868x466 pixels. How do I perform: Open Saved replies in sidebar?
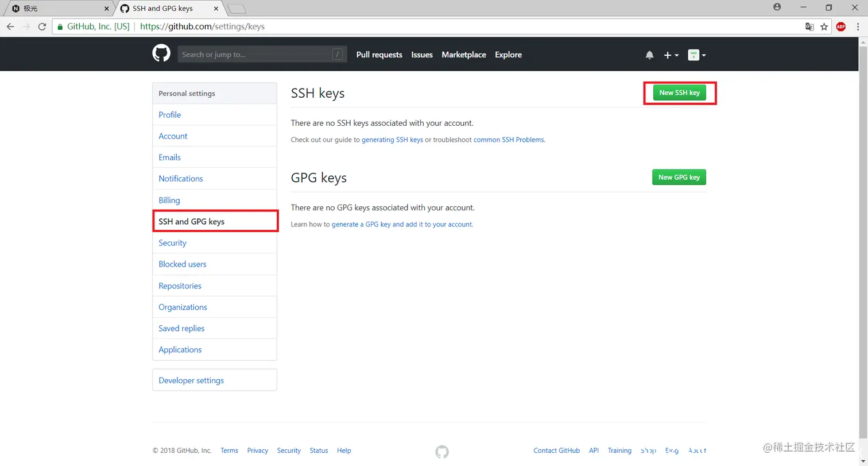click(215, 328)
